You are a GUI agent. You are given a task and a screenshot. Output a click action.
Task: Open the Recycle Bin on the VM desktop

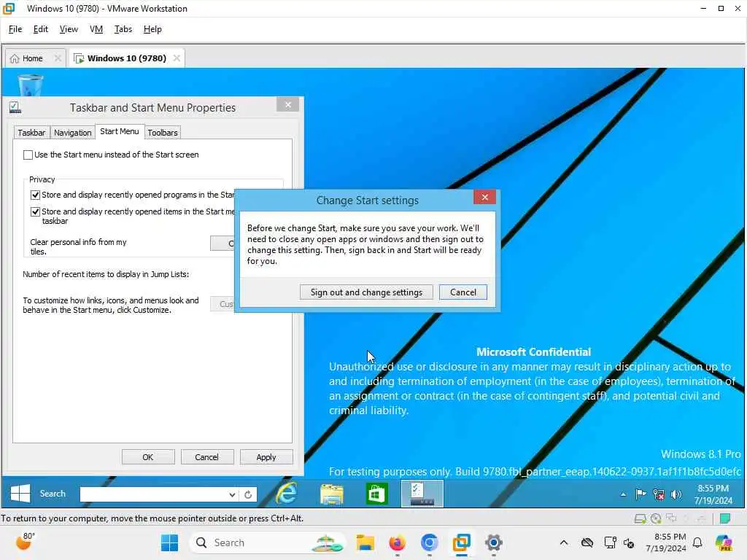pyautogui.click(x=31, y=85)
